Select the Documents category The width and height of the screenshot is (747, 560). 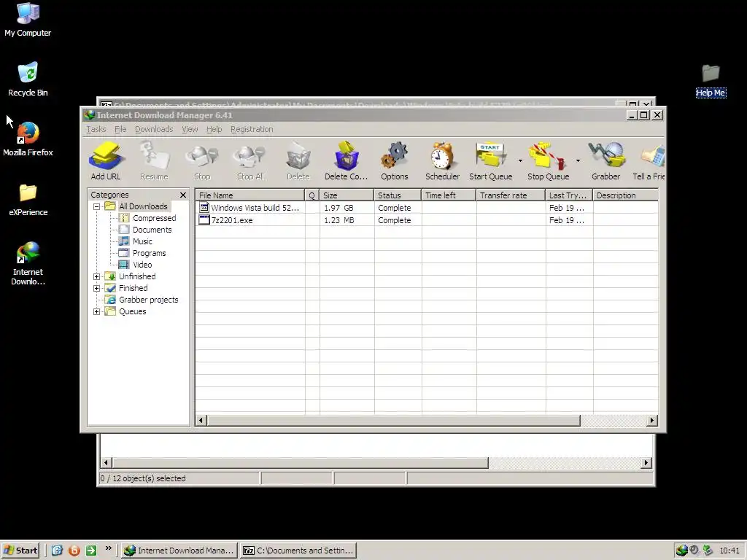[x=152, y=230]
